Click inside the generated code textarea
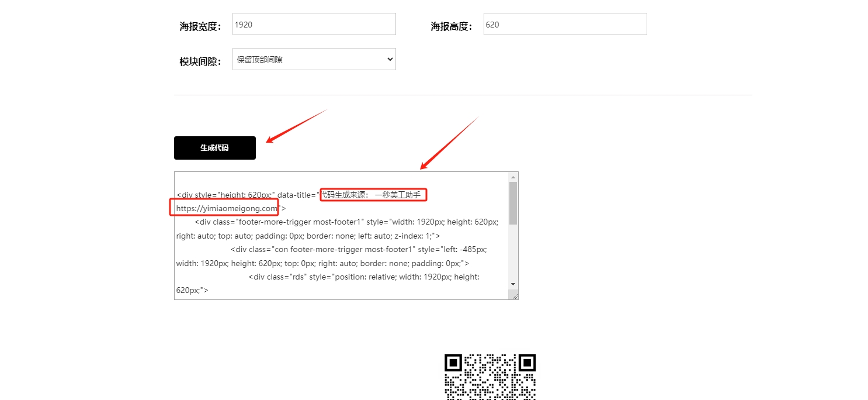868x400 pixels. [342, 236]
